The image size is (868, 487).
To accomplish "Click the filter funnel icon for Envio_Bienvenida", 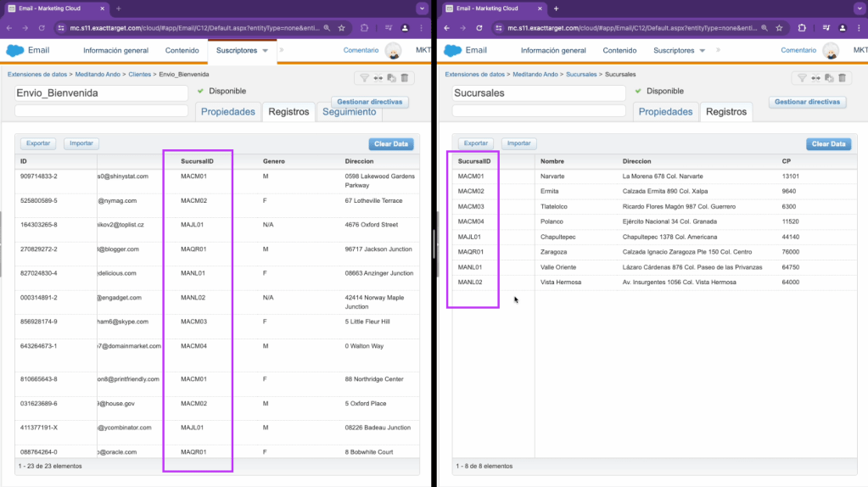I will point(364,78).
